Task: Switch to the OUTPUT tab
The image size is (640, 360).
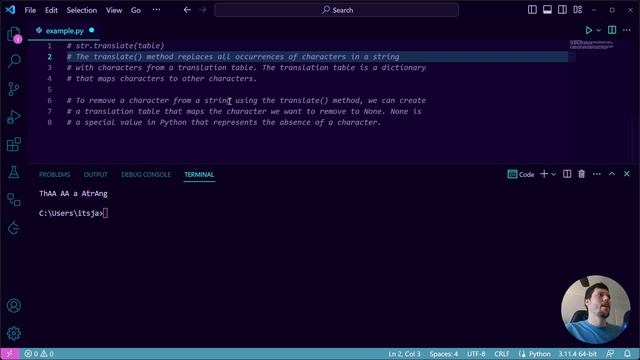Action: [96, 175]
